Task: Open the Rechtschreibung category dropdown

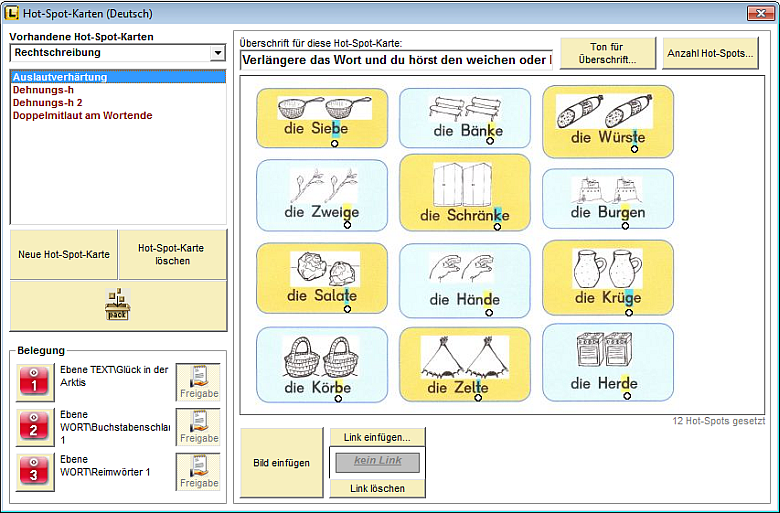Action: 217,53
